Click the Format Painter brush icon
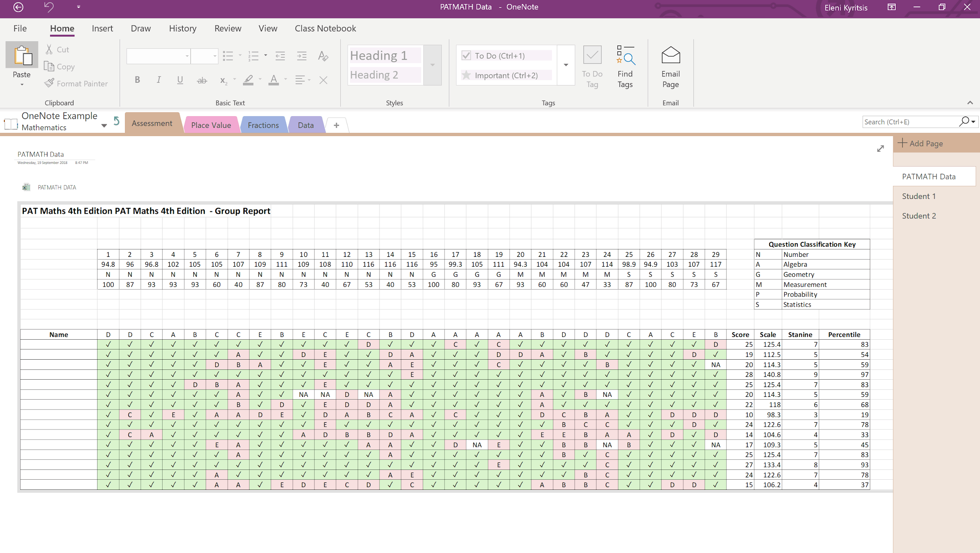This screenshot has width=980, height=553. click(x=49, y=83)
